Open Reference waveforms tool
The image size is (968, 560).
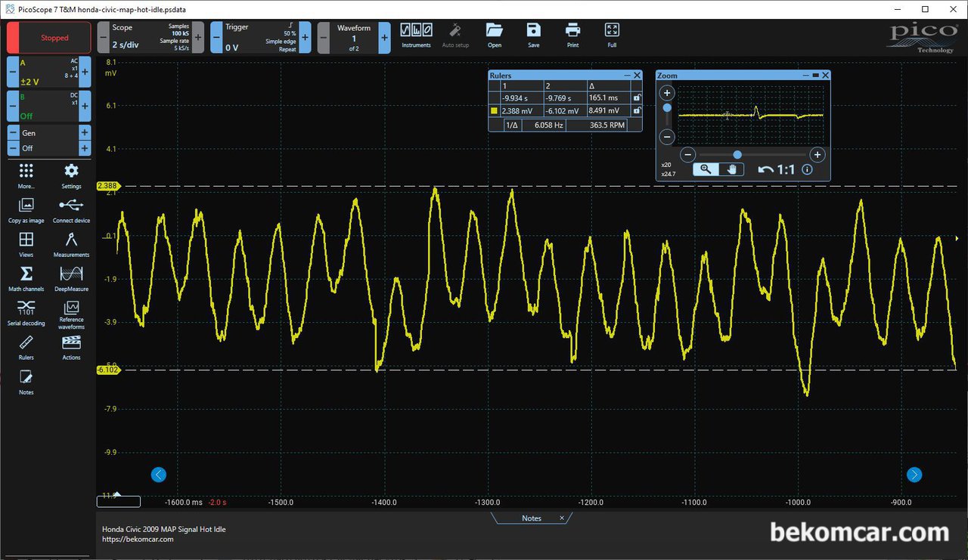[x=71, y=314]
